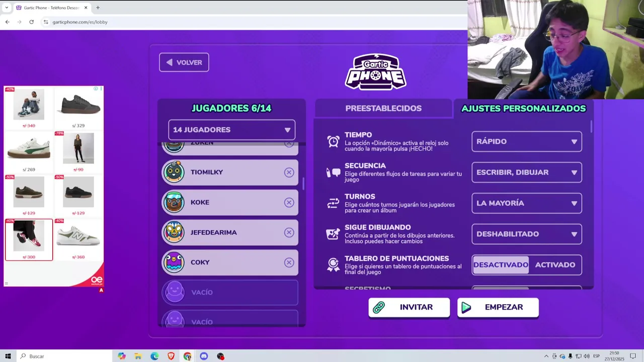The height and width of the screenshot is (362, 644).
Task: Click the Tiempo alarm clock icon
Action: (333, 142)
